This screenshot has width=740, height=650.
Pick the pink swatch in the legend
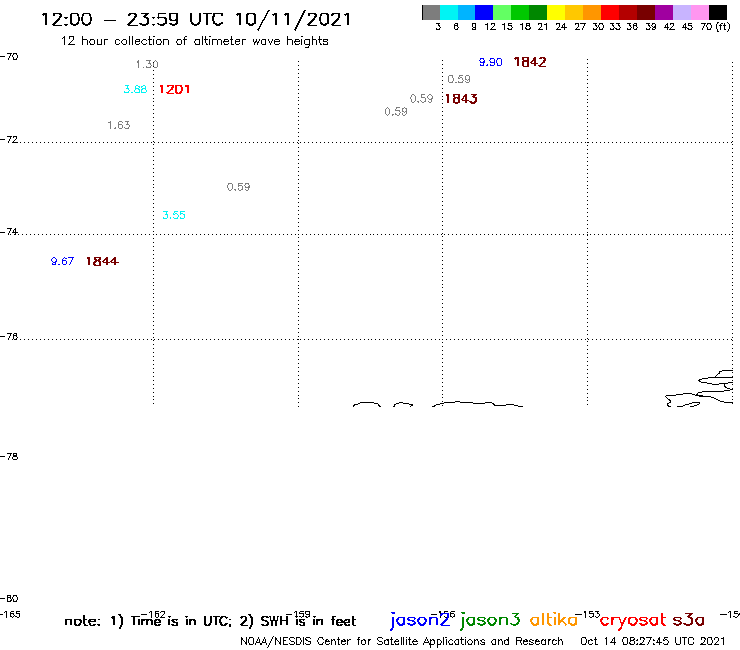click(x=699, y=12)
